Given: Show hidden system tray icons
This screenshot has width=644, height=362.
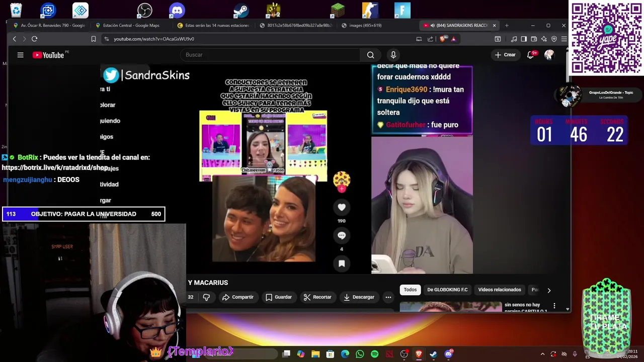Looking at the screenshot, I should [x=542, y=354].
